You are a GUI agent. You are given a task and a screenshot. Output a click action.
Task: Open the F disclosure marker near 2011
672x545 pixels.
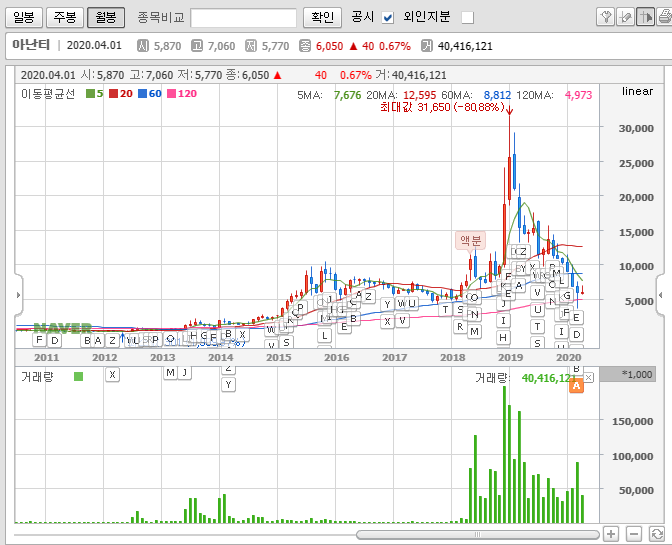39,340
